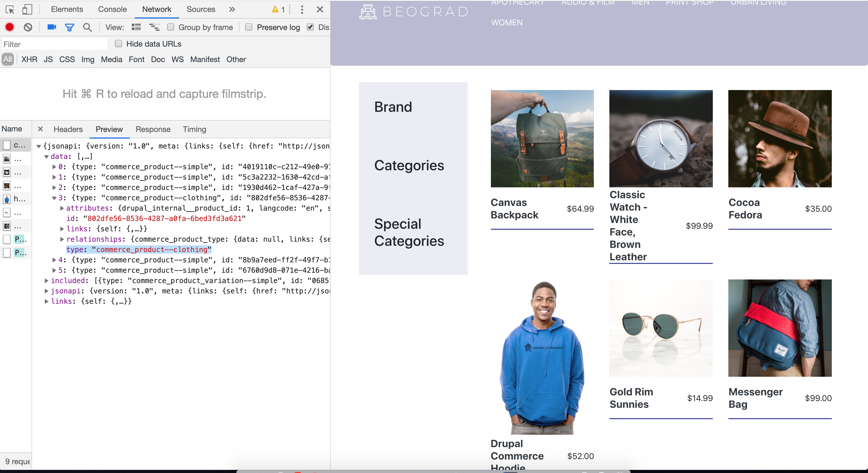Toggle device toolbar icon
This screenshot has height=473, width=868.
[x=27, y=9]
